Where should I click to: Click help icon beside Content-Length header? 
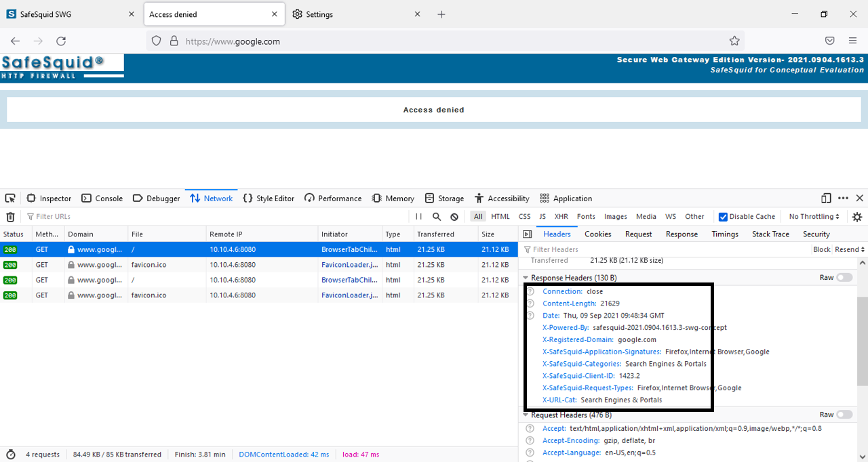click(x=530, y=303)
